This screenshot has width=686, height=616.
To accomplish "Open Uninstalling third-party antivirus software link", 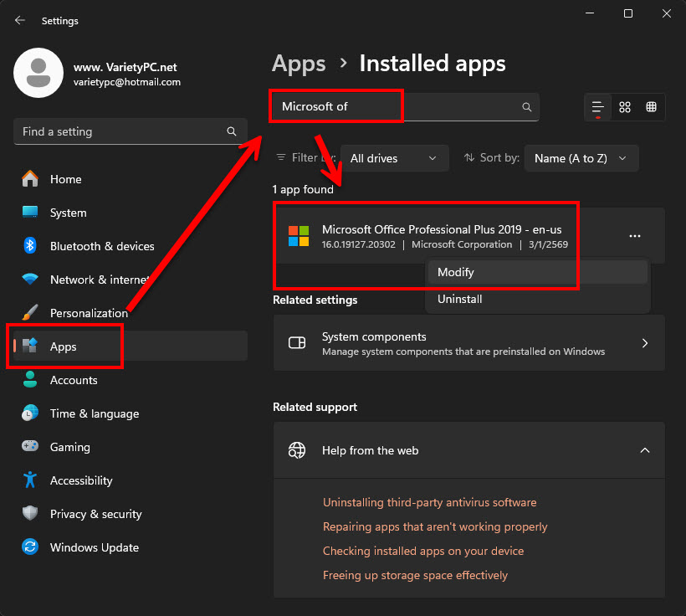I will 430,502.
